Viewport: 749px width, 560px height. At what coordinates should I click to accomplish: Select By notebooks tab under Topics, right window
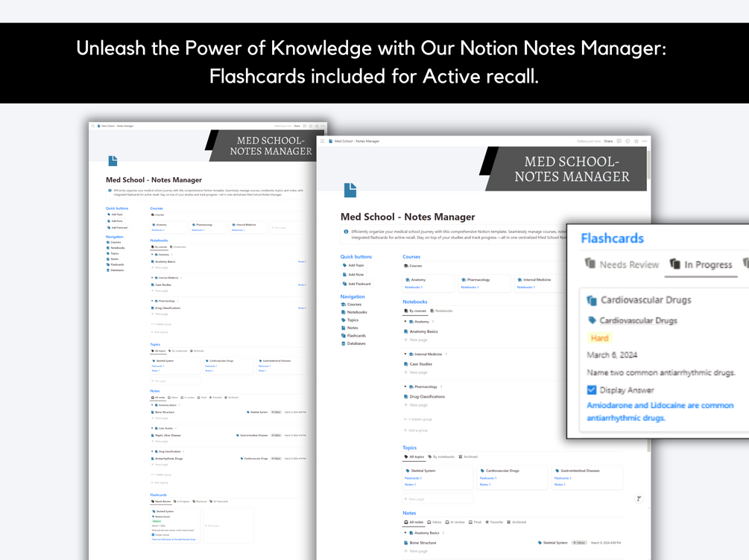pos(441,457)
